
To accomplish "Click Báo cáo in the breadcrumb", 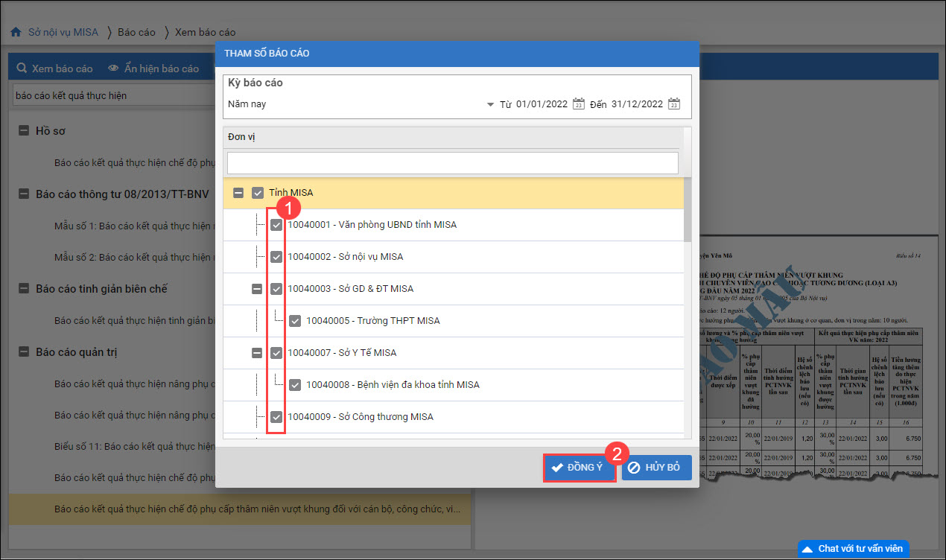I will click(136, 32).
